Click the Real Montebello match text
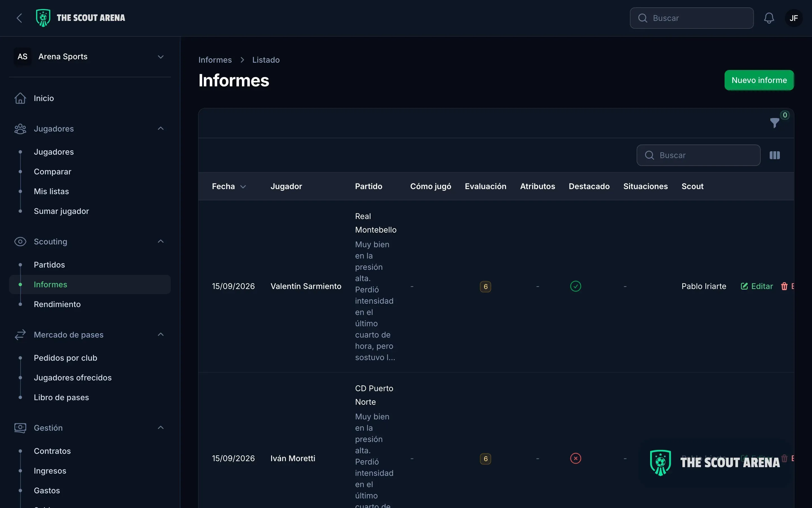The width and height of the screenshot is (812, 508). coord(376,223)
